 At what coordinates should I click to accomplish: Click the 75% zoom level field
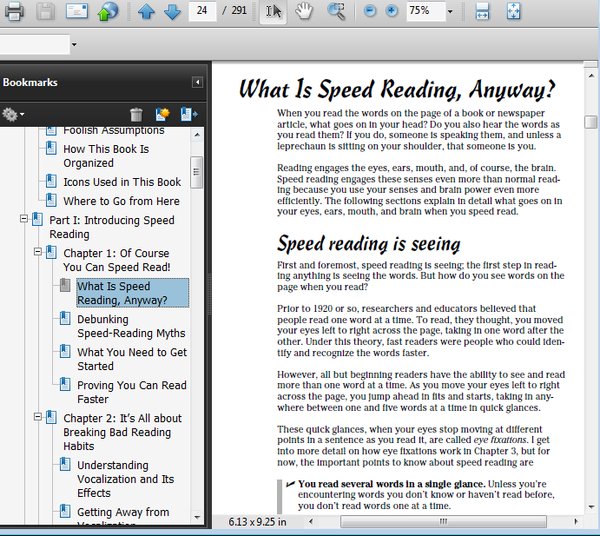click(425, 11)
